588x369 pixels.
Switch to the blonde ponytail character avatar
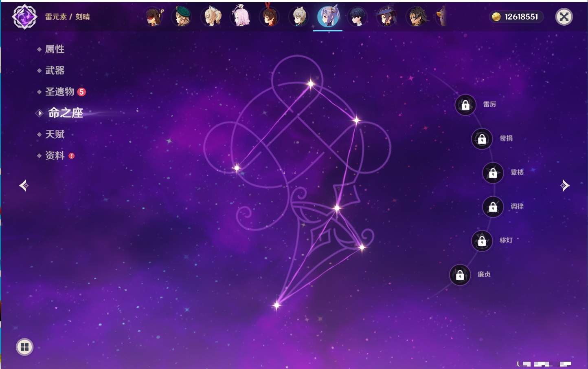point(212,17)
